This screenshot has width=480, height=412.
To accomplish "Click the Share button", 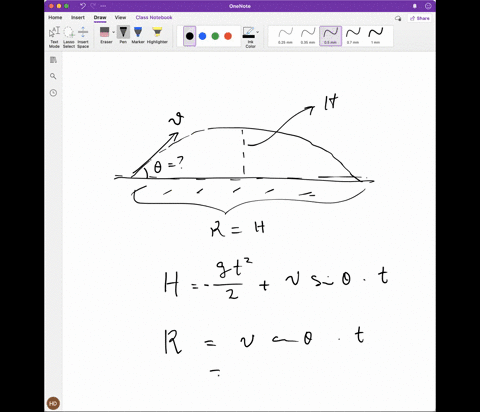I will tap(420, 18).
